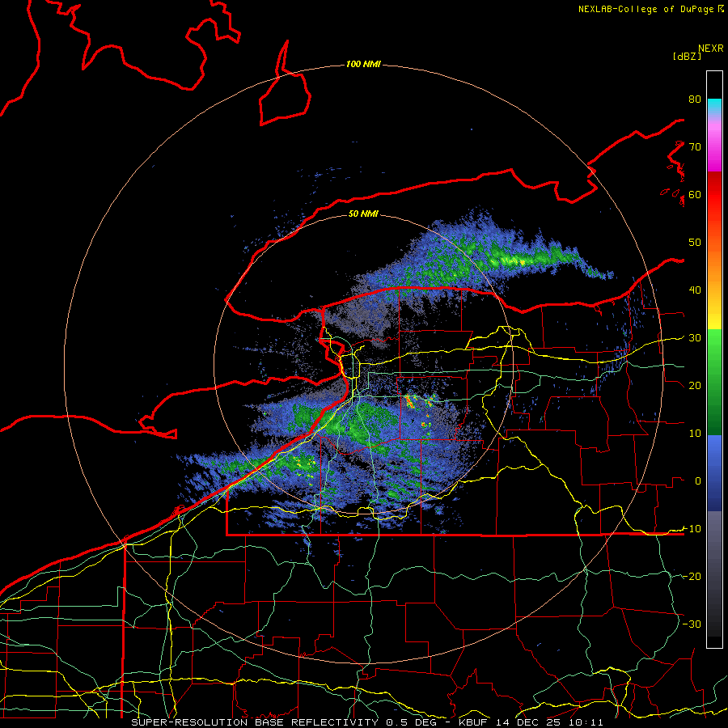
Task: Click the cyan segment of the dBZ color bar
Action: (714, 107)
